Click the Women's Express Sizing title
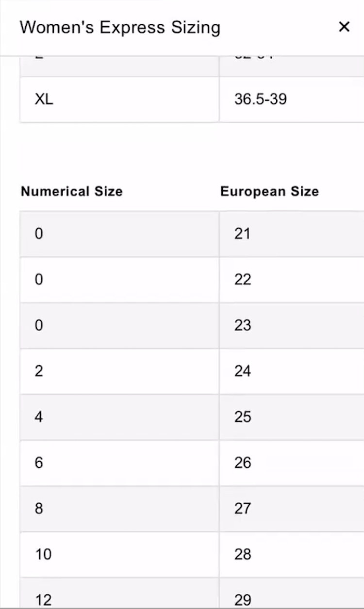364x609 pixels. (x=120, y=28)
